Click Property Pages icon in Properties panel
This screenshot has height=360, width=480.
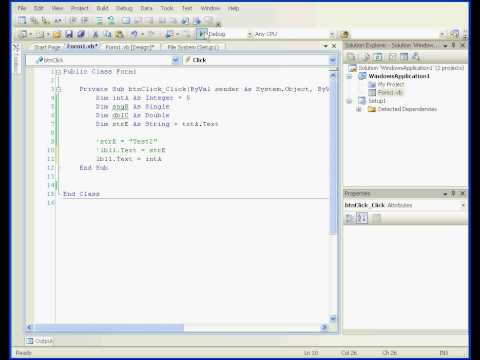(376, 219)
